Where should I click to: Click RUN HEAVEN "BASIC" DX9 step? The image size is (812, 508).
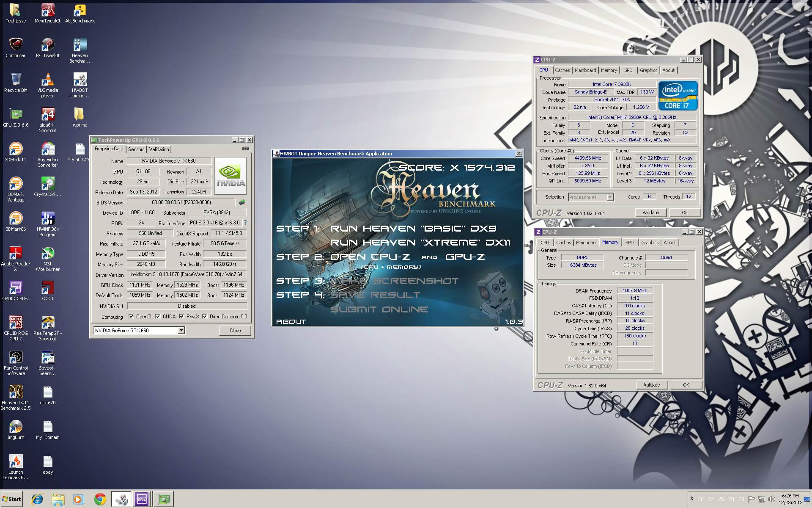413,229
